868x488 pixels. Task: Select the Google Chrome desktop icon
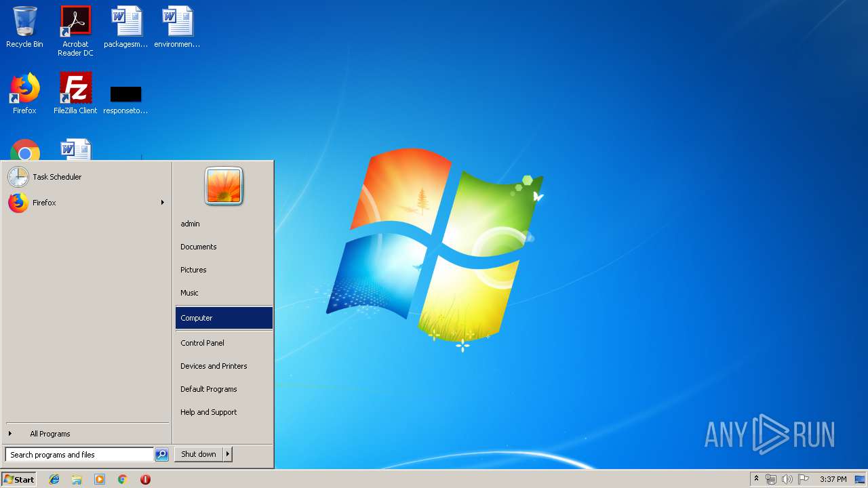25,150
